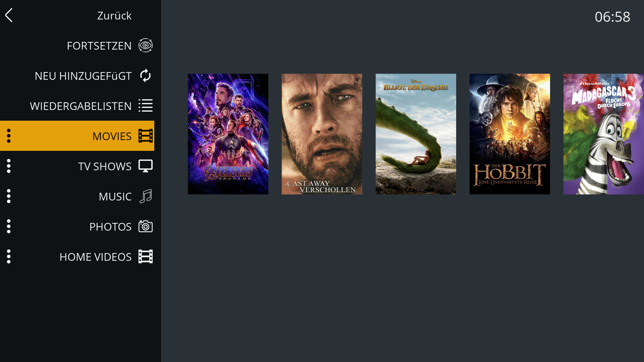Click the Neu hinzugefügt refresh arrows icon
The height and width of the screenshot is (362, 644).
pos(146,75)
